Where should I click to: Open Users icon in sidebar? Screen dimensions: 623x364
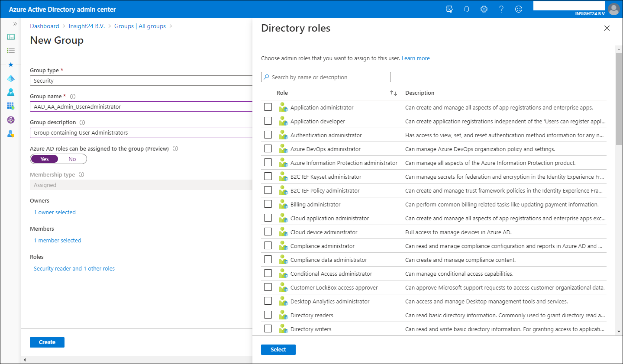(11, 92)
